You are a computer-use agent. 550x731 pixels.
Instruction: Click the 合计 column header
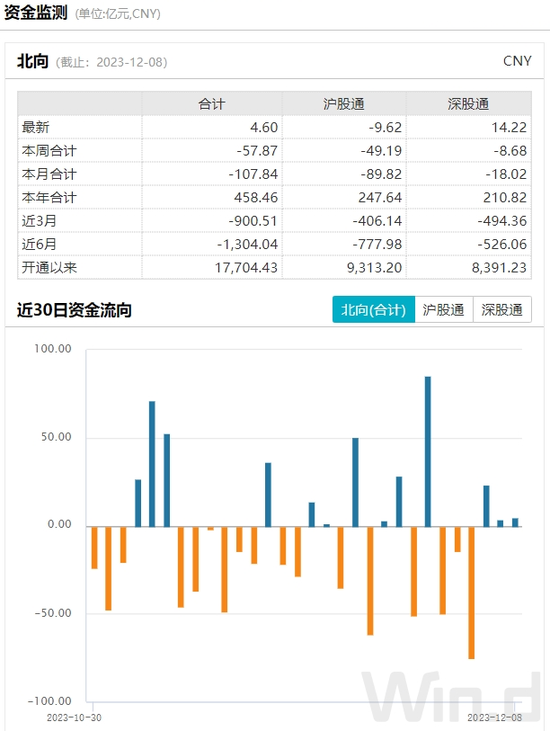coord(212,104)
